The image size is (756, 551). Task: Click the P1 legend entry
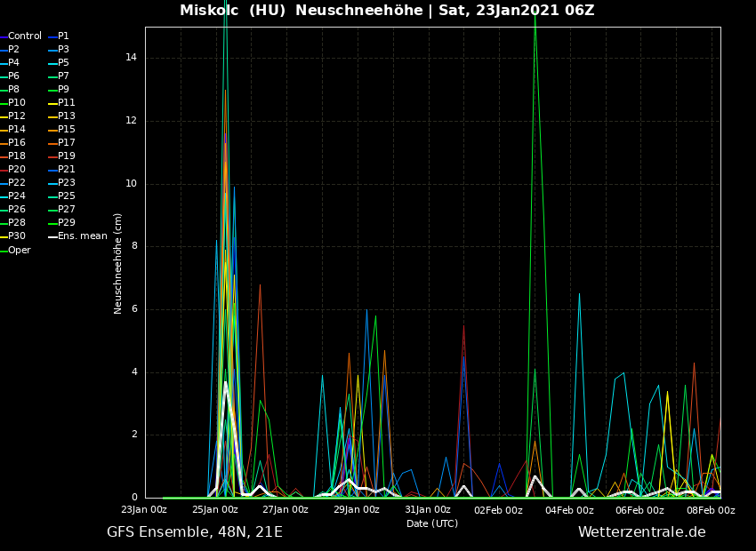click(x=63, y=36)
